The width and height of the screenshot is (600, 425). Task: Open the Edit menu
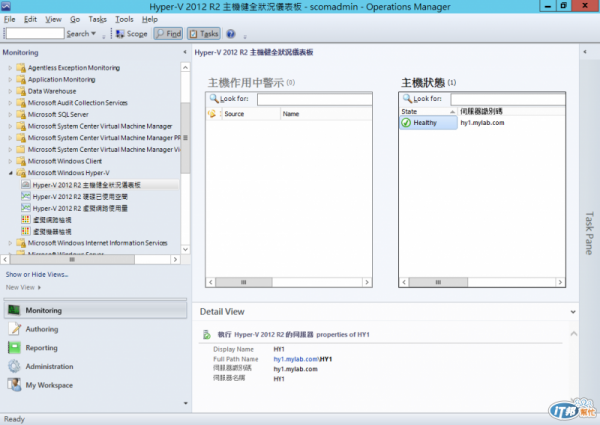pyautogui.click(x=30, y=19)
